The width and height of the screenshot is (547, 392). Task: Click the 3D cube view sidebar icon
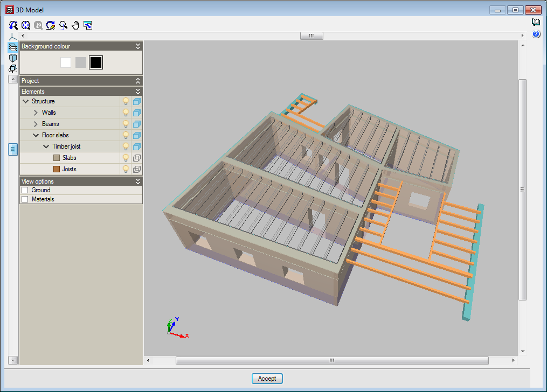pyautogui.click(x=13, y=58)
